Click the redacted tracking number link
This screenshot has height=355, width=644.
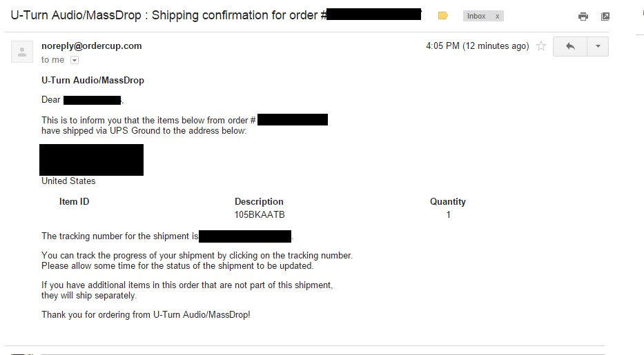point(245,236)
